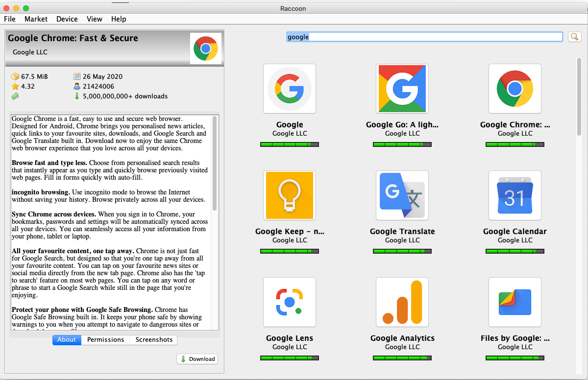Click the package size icon beside 67.5 MiB
The height and width of the screenshot is (380, 588).
click(15, 76)
